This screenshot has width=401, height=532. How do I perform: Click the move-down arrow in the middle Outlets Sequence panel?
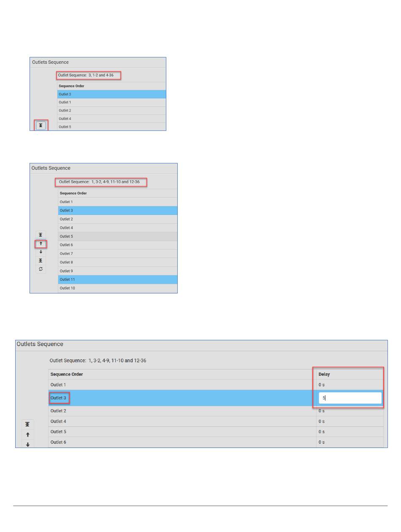pos(41,252)
